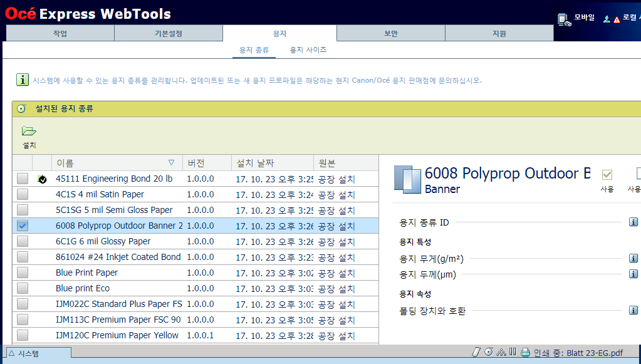
Task: Click the 설치된 용지 종류 section title
Action: (64, 108)
